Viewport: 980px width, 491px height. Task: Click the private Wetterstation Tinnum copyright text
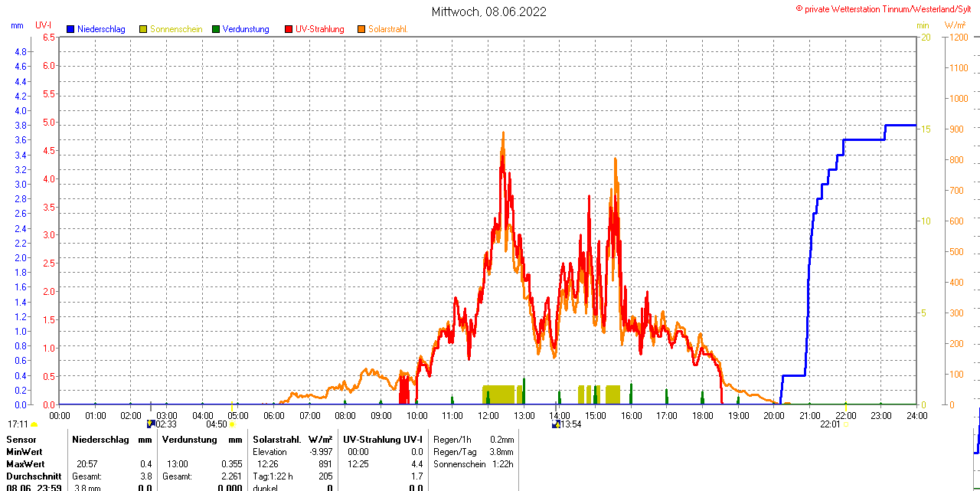[x=887, y=8]
